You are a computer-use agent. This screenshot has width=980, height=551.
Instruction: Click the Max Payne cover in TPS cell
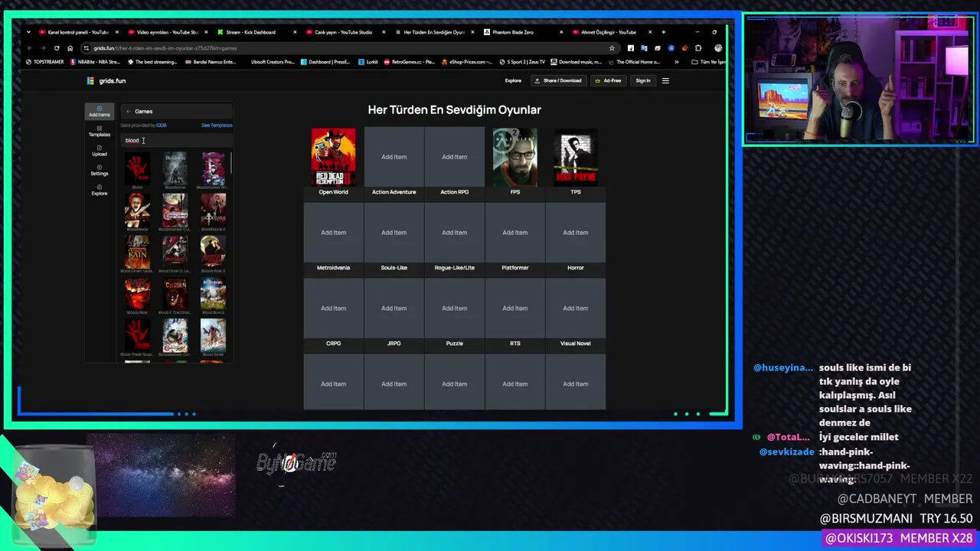pyautogui.click(x=576, y=157)
